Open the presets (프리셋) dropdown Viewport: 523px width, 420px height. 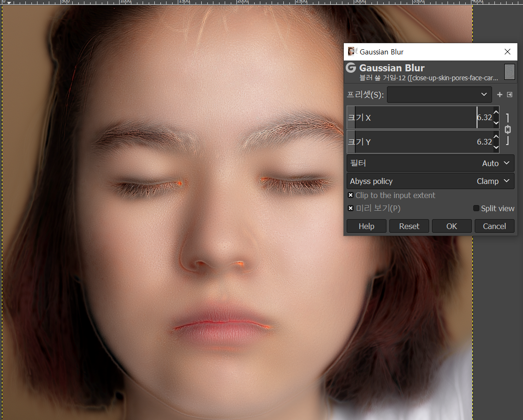[440, 95]
